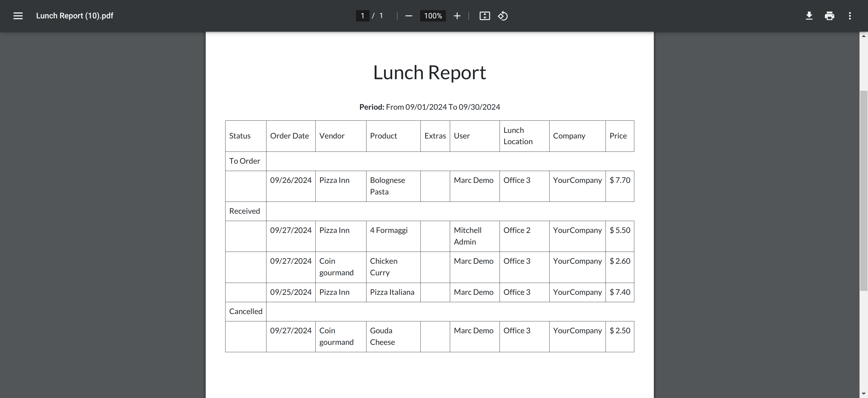Image resolution: width=868 pixels, height=398 pixels.
Task: Click the Bolognese Pasta product cell
Action: [387, 186]
